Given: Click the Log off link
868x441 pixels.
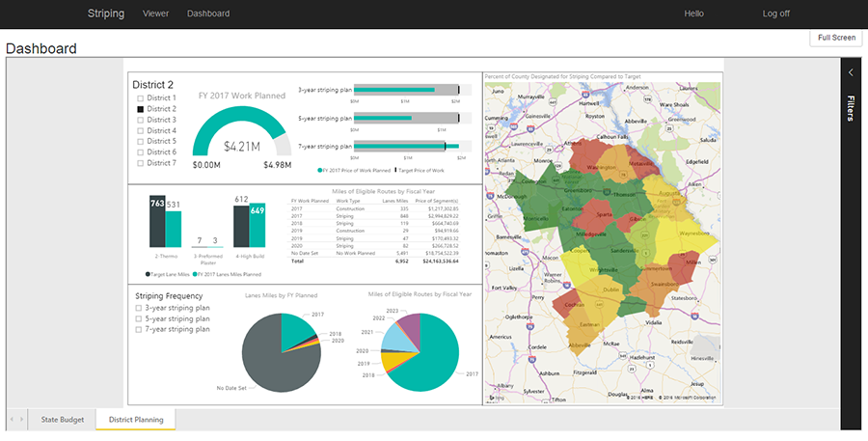Looking at the screenshot, I should tap(776, 14).
